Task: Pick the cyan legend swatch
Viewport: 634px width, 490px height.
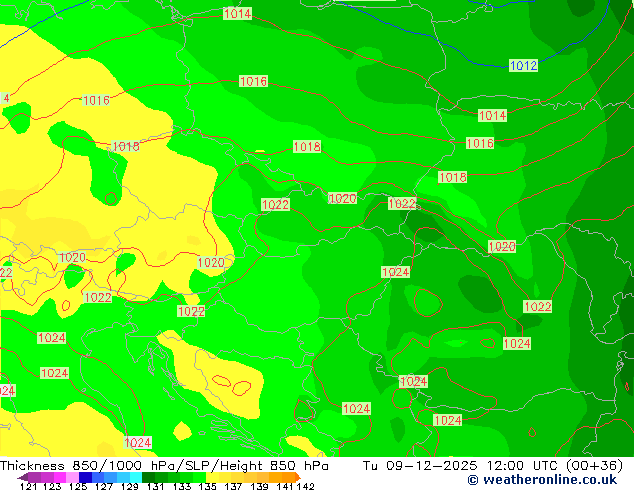Action: 136,477
